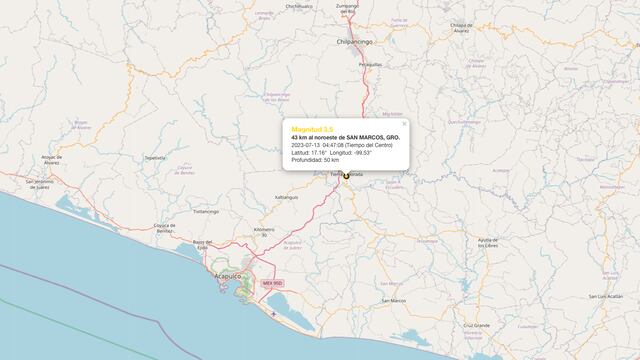Viewport: 640px width, 360px height.
Task: Click the San Marcos town label near coast
Action: coord(394,301)
